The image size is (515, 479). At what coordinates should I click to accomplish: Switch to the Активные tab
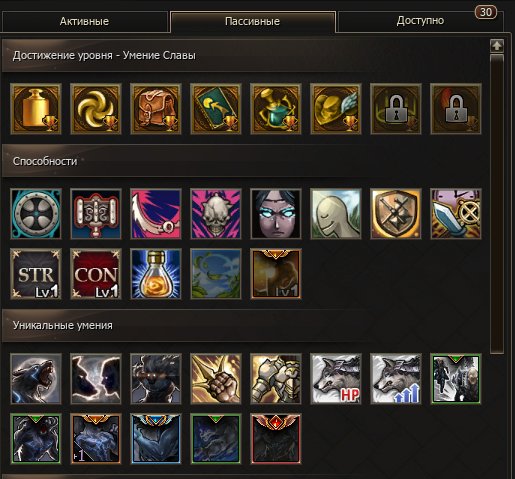[x=84, y=21]
